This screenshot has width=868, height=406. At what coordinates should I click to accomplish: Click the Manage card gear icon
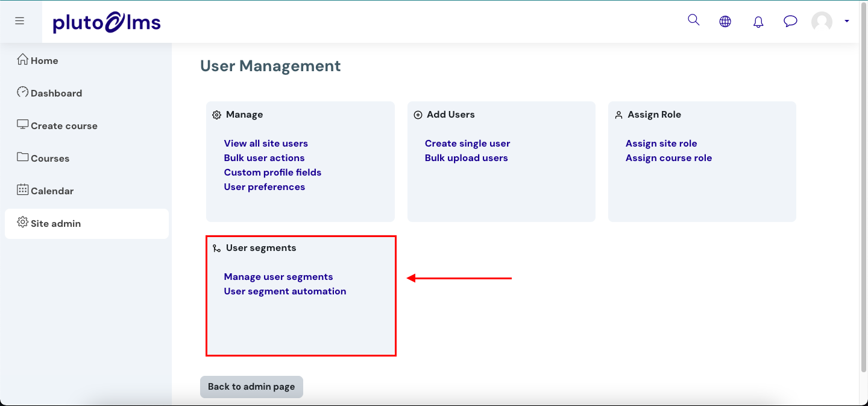coord(217,115)
